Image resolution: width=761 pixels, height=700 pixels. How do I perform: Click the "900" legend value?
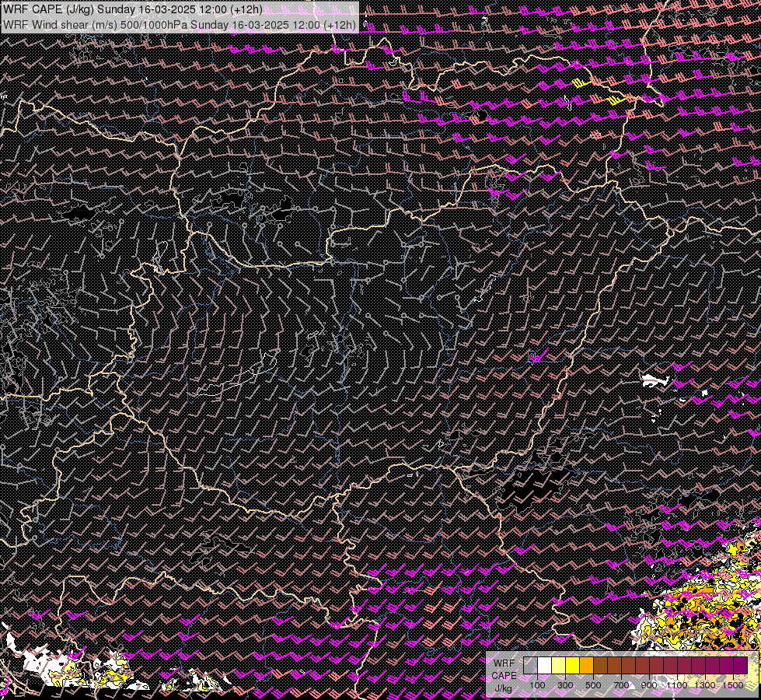[649, 685]
